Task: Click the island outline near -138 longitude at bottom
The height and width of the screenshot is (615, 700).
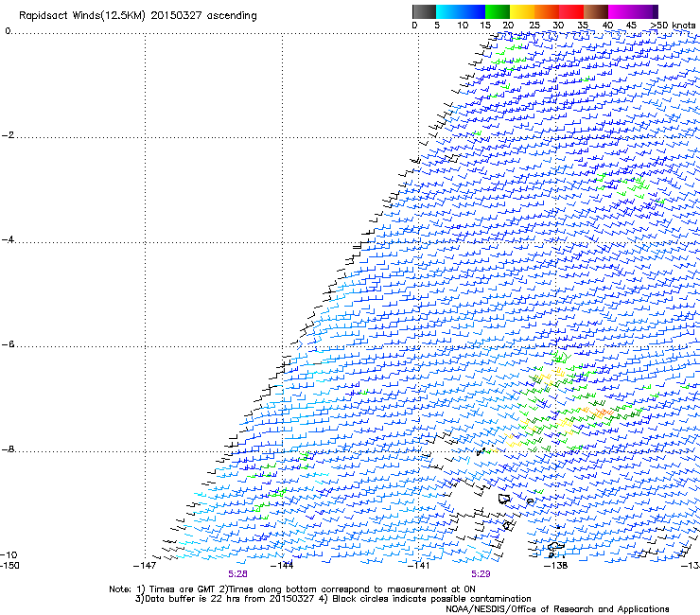Action: click(556, 546)
